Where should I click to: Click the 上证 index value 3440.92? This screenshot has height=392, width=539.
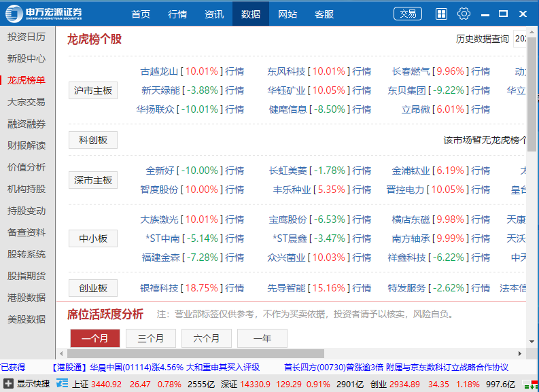click(x=106, y=384)
